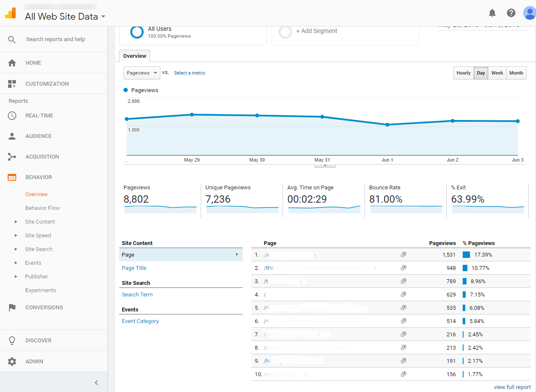
Task: Click the Search reports and help field
Action: click(x=55, y=39)
